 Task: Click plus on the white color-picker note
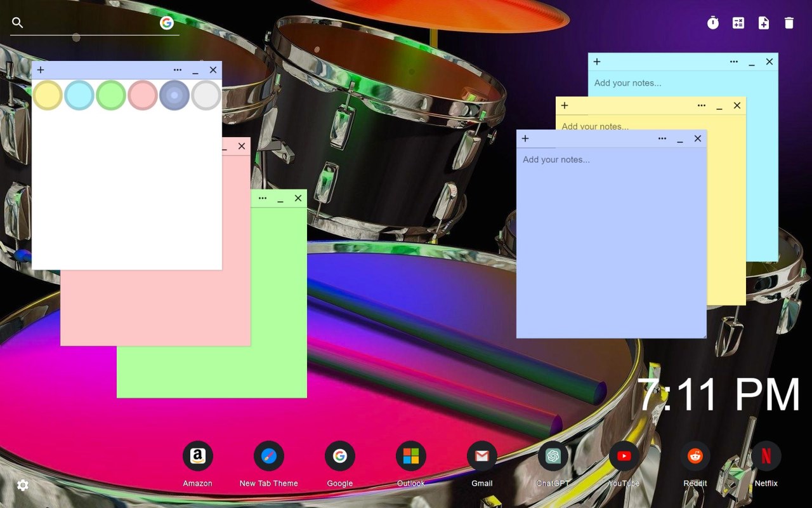41,70
